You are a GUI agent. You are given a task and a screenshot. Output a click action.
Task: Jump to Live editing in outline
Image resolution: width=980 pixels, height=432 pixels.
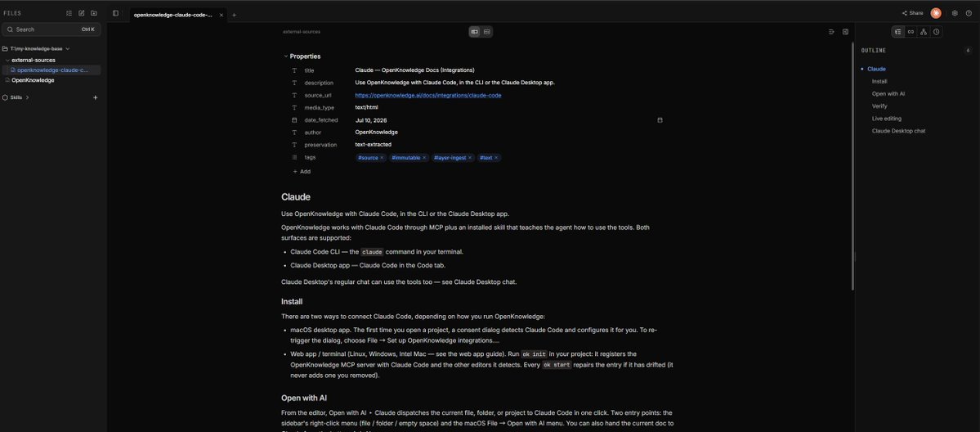pyautogui.click(x=886, y=119)
